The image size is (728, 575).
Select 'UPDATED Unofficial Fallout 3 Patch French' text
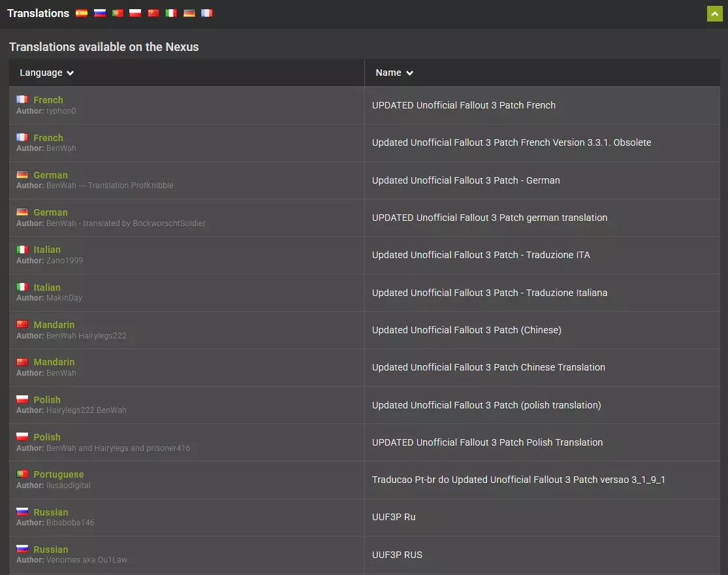pos(464,105)
